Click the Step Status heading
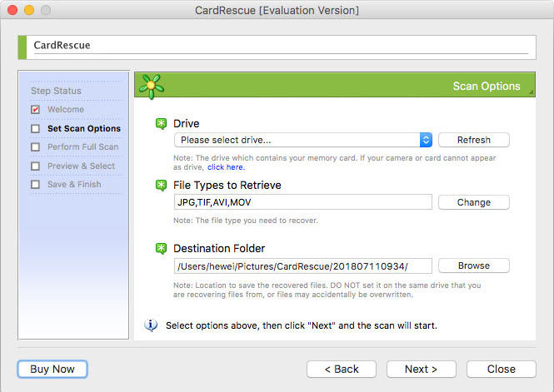Screen dimensions: 554x392 56,91
